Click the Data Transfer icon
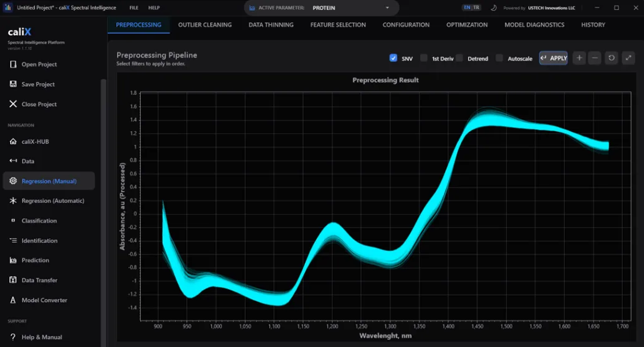The width and height of the screenshot is (644, 347). pos(13,280)
